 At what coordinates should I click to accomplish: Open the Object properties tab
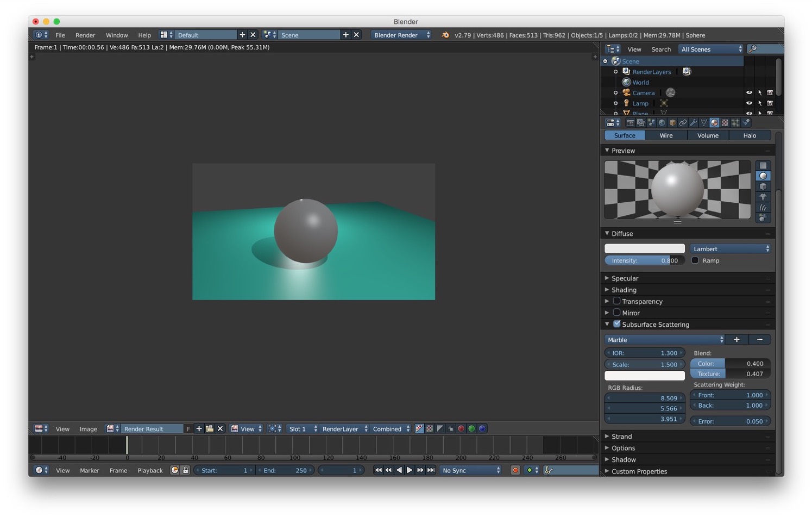[672, 123]
